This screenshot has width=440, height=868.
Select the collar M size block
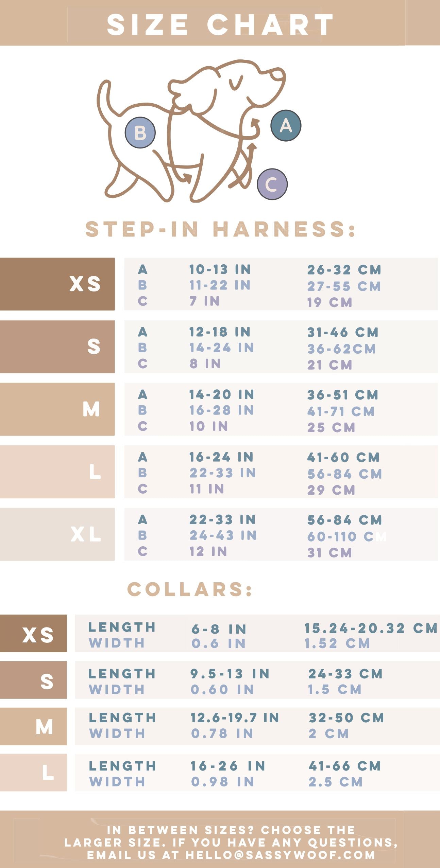(x=33, y=726)
